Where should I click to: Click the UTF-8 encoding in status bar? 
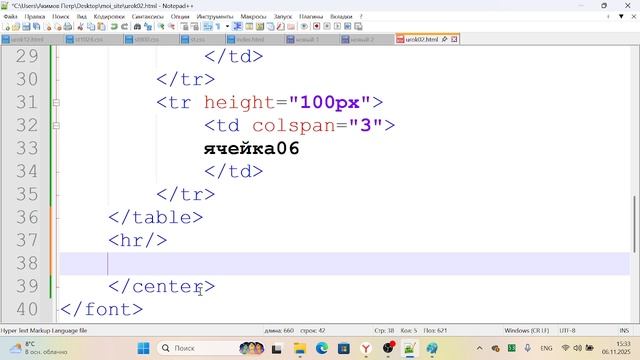pyautogui.click(x=567, y=330)
